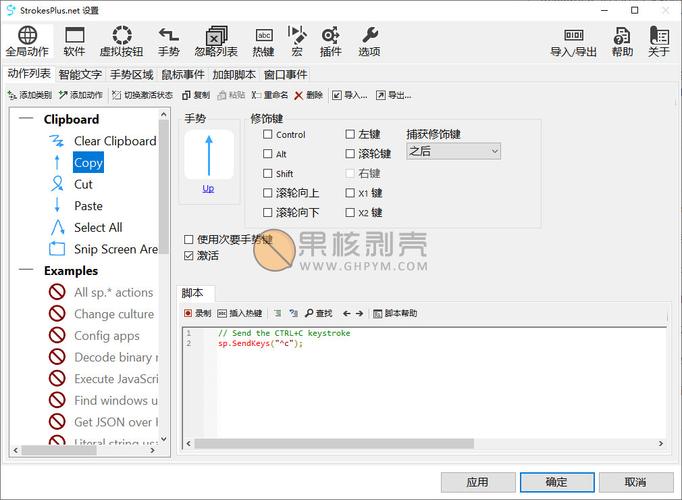Click 删除 delete in action toolbar
Image resolution: width=682 pixels, height=500 pixels.
[x=308, y=95]
